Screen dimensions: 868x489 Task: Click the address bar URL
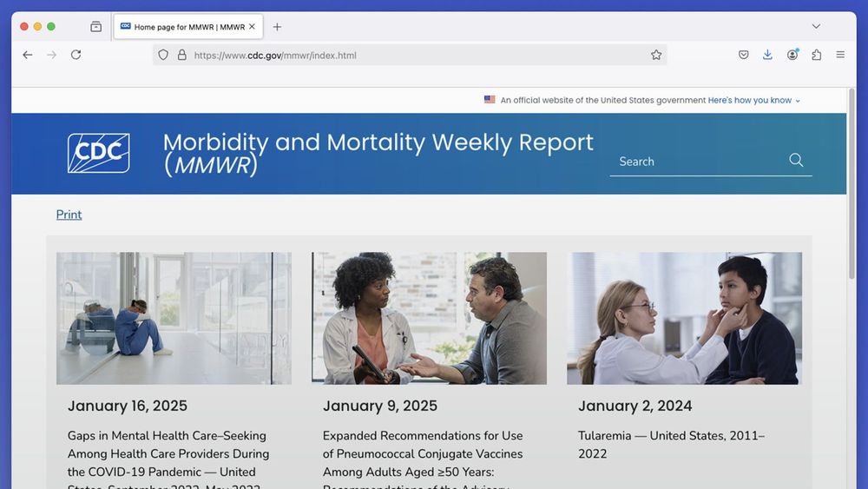[x=275, y=56]
